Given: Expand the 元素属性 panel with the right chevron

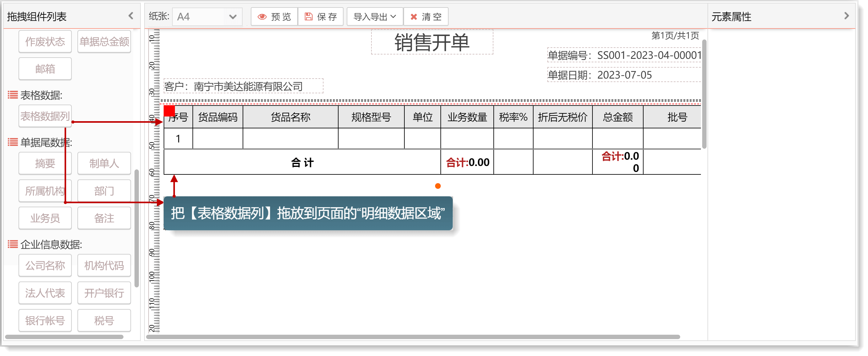Looking at the screenshot, I should pyautogui.click(x=846, y=16).
